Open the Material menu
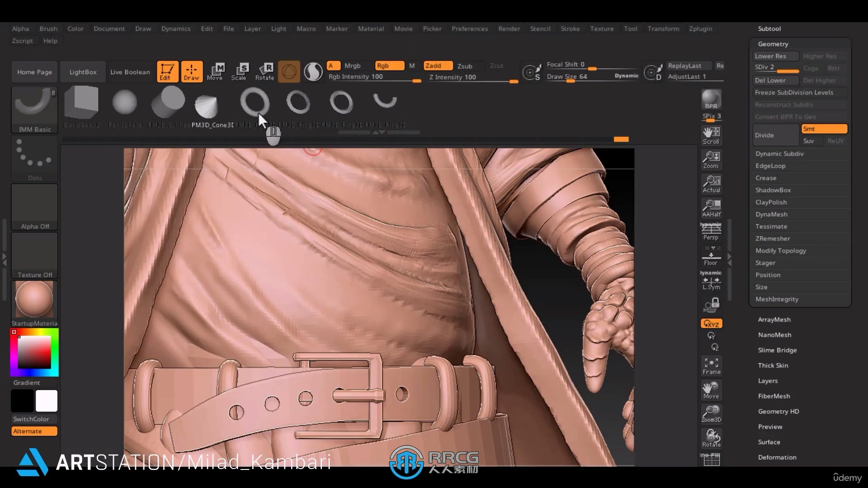Viewport: 868px width, 488px height. click(370, 28)
